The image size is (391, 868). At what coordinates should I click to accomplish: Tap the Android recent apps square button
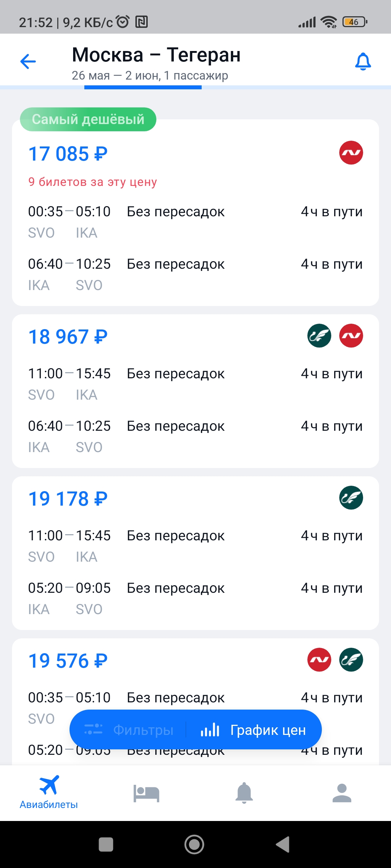[x=106, y=844]
